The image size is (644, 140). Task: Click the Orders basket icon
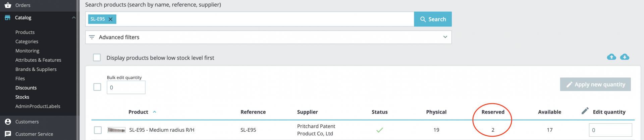(8, 5)
